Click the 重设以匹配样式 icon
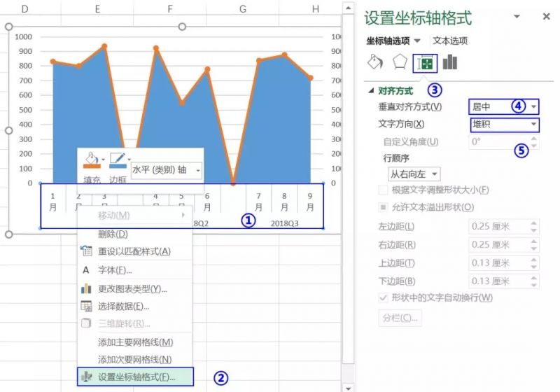 point(86,251)
